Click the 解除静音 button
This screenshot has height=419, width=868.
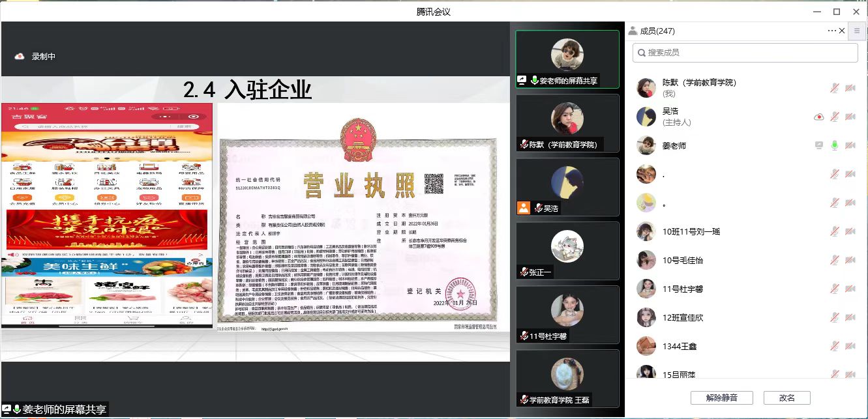point(721,397)
